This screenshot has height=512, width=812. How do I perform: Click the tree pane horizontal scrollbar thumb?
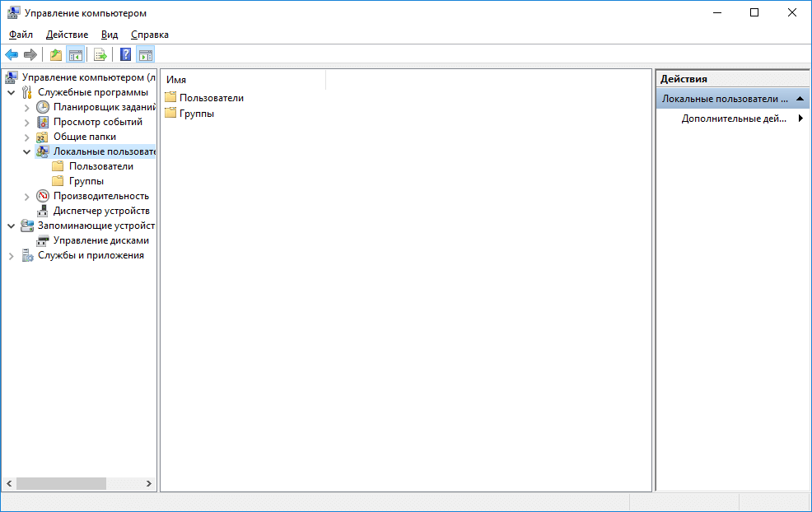tap(61, 483)
